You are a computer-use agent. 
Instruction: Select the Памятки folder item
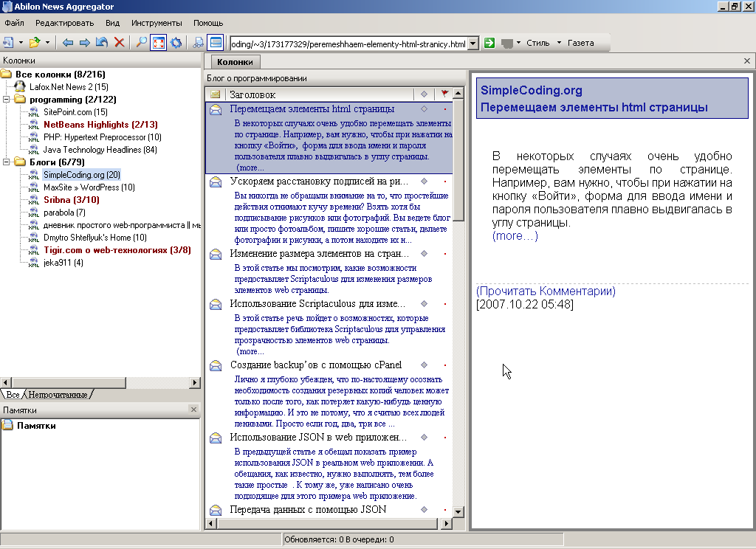(36, 426)
